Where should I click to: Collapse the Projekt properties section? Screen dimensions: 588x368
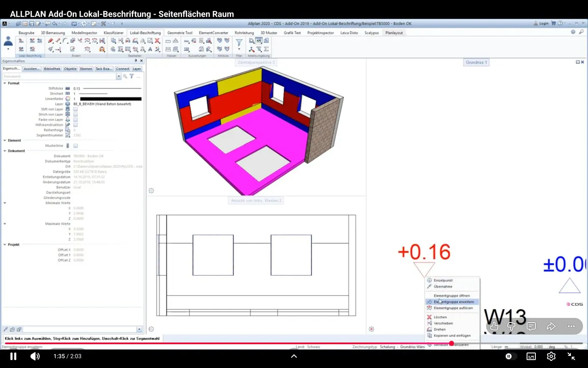(x=5, y=245)
